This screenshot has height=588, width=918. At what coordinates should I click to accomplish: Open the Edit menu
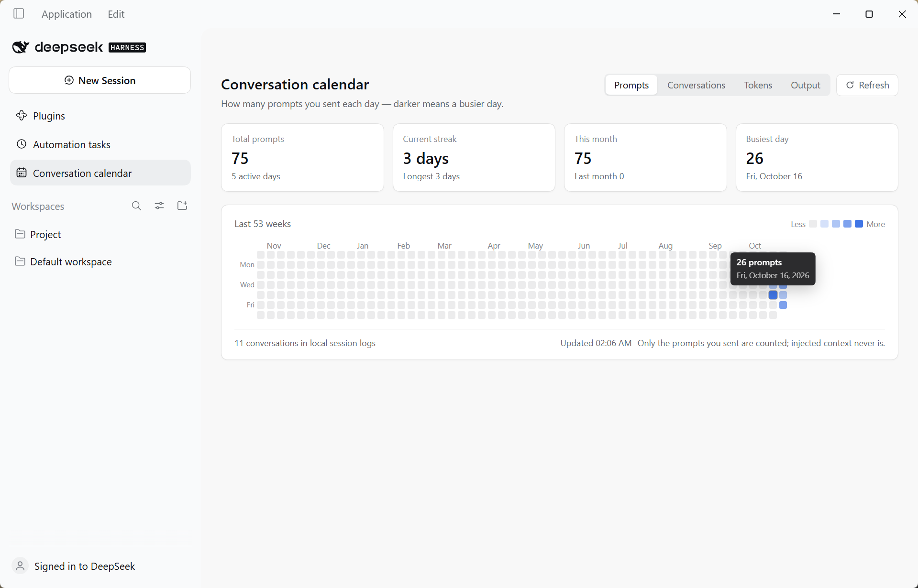[x=116, y=14]
